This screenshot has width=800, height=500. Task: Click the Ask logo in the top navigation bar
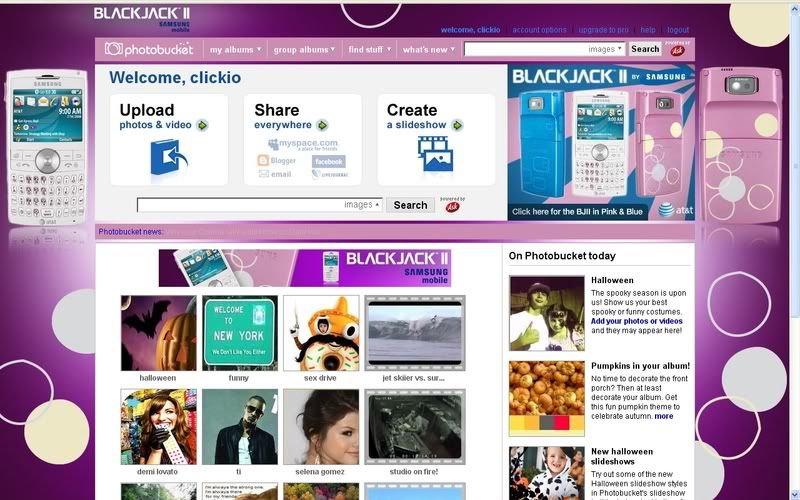pyautogui.click(x=678, y=49)
